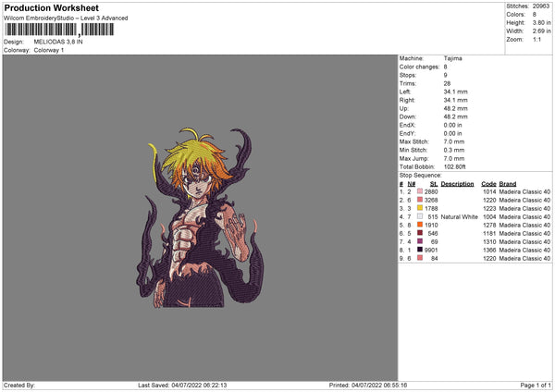The width and height of the screenshot is (555, 392).
Task: Click the Meliodas embroidery design preview
Action: (200, 217)
